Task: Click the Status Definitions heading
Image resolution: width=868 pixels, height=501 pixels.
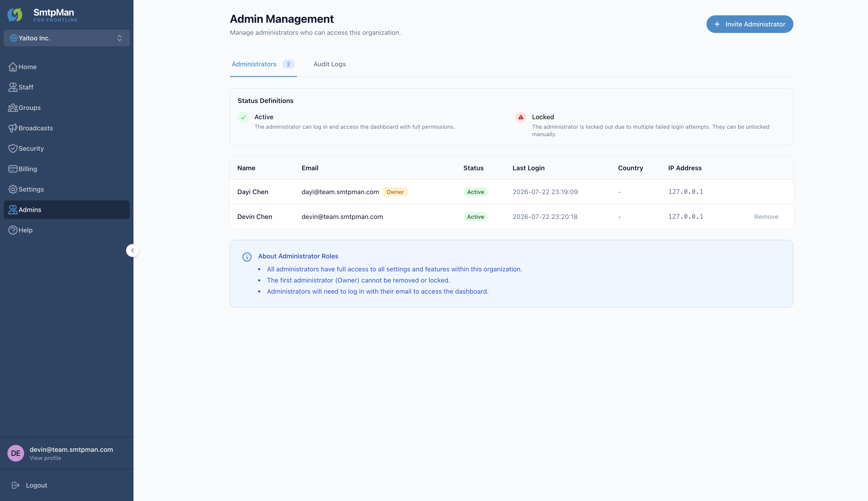Action: coord(265,101)
